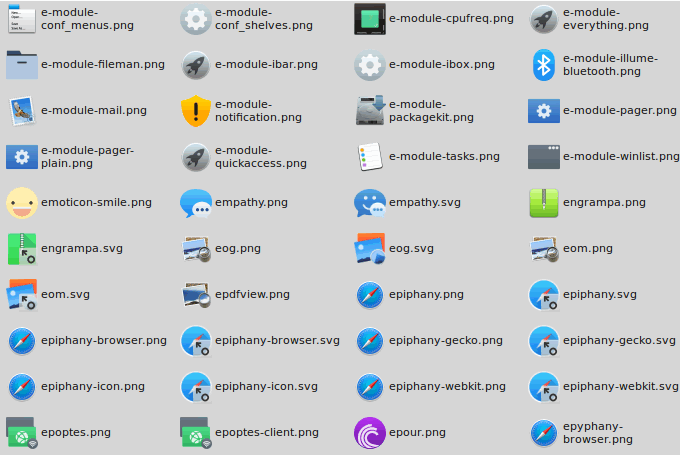Click the e-module-packagekit.png drive icon
Image resolution: width=680 pixels, height=455 pixels.
point(370,111)
